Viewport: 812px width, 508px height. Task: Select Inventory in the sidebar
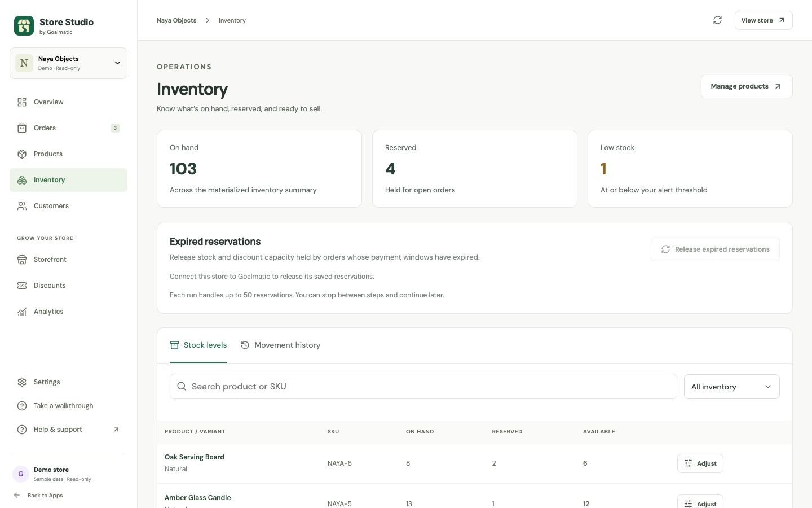point(68,180)
